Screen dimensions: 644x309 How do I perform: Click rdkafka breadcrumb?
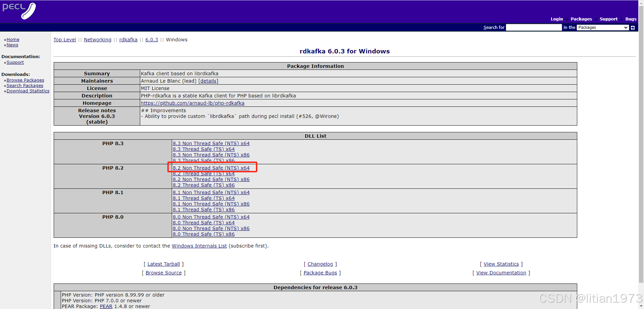(128, 40)
